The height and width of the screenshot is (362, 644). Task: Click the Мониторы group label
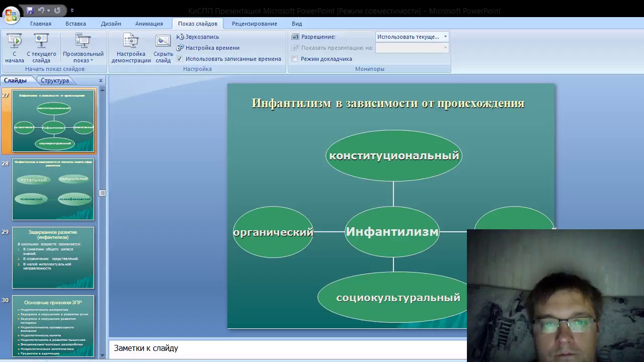(369, 69)
